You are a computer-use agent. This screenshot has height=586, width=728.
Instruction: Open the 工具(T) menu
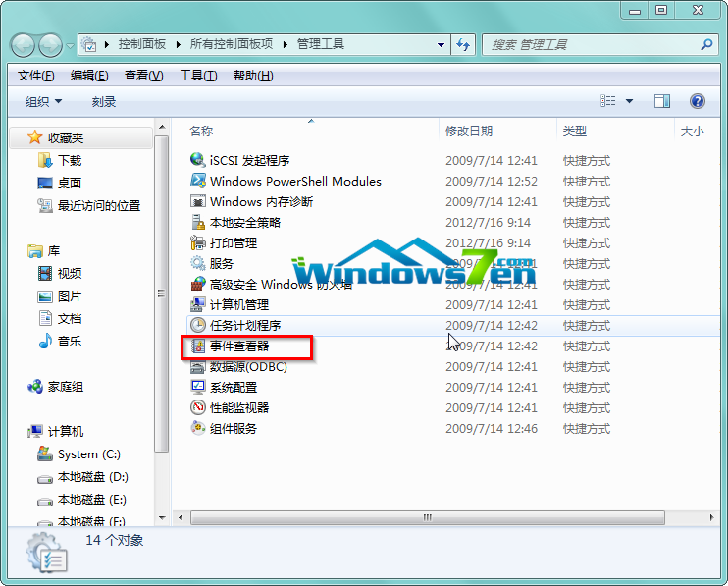point(197,76)
